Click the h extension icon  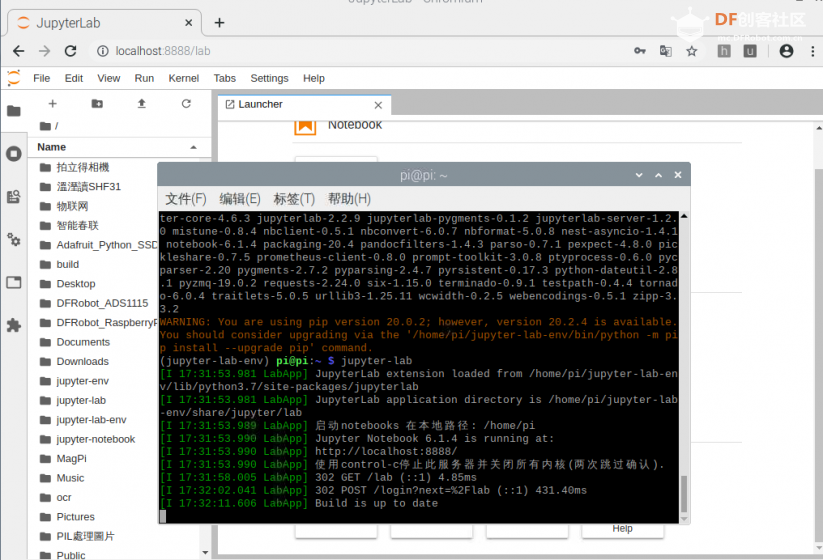click(724, 51)
